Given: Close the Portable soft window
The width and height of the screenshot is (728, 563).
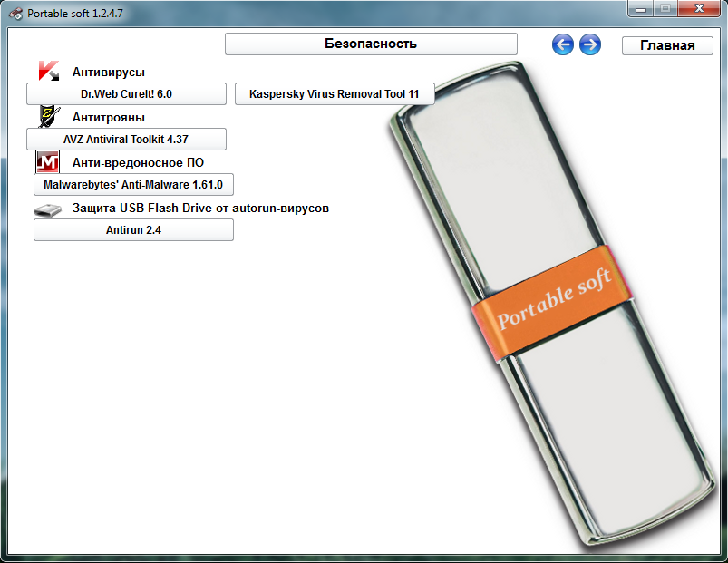Looking at the screenshot, I should click(x=700, y=9).
